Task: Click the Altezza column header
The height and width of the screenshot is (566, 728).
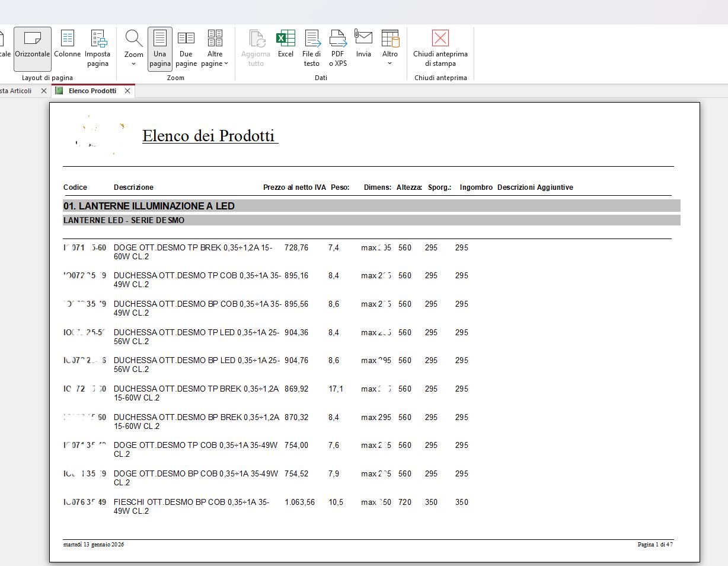Action: tap(410, 187)
